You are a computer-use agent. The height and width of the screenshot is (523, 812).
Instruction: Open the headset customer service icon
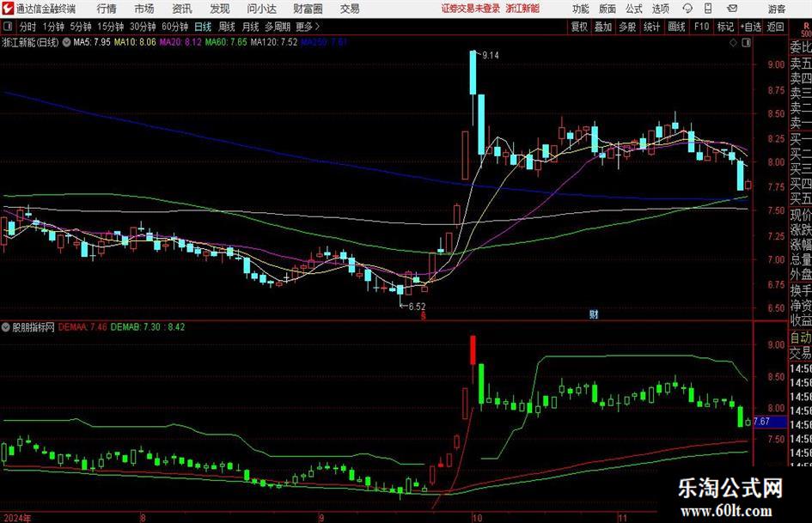coord(687,9)
